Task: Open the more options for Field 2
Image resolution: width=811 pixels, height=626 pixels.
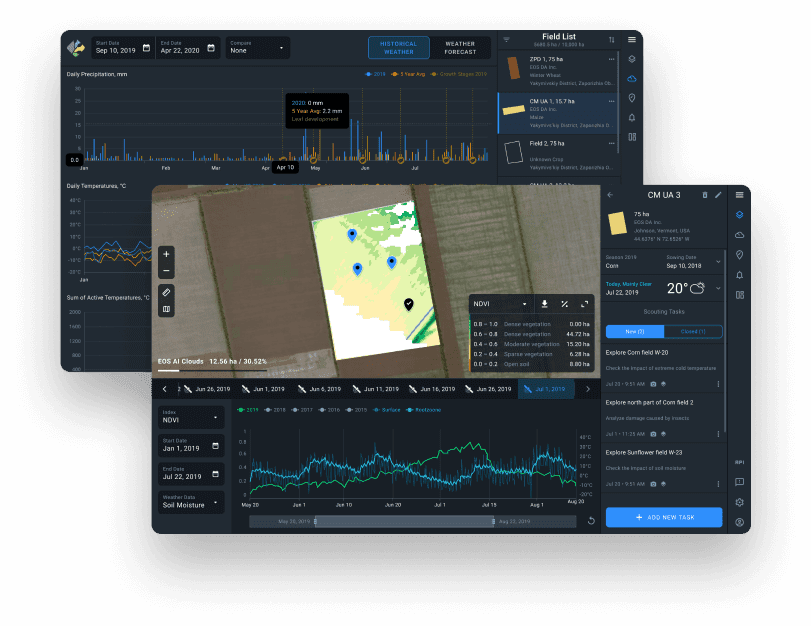Action: point(611,143)
